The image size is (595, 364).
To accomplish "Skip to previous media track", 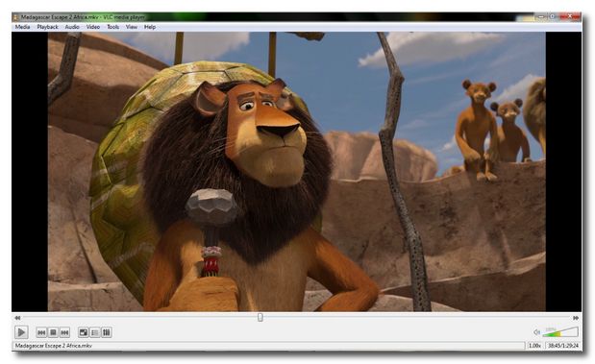I will [x=41, y=332].
